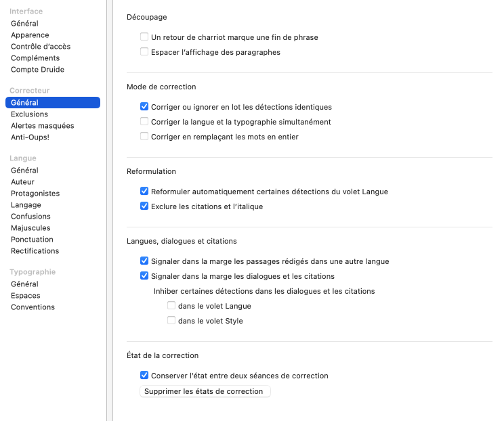Viewport: 504px width, 421px height.
Task: Check "Corriger en remplaçant les mots en entier"
Action: 144,137
